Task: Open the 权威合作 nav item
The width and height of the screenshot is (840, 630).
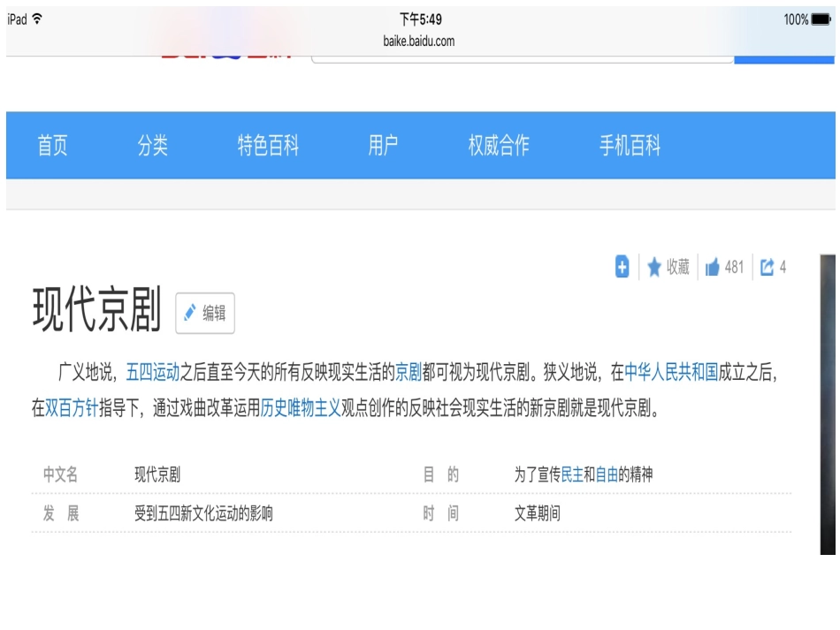Action: (x=499, y=146)
